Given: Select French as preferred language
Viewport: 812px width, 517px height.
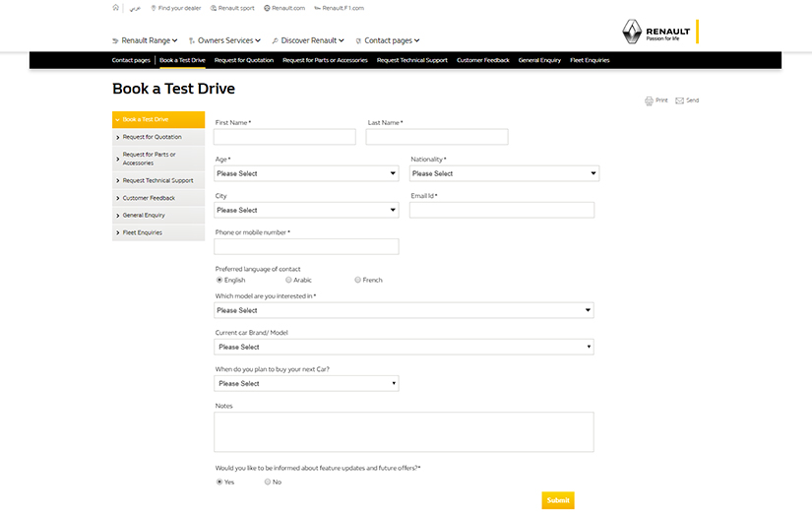Looking at the screenshot, I should click(358, 280).
